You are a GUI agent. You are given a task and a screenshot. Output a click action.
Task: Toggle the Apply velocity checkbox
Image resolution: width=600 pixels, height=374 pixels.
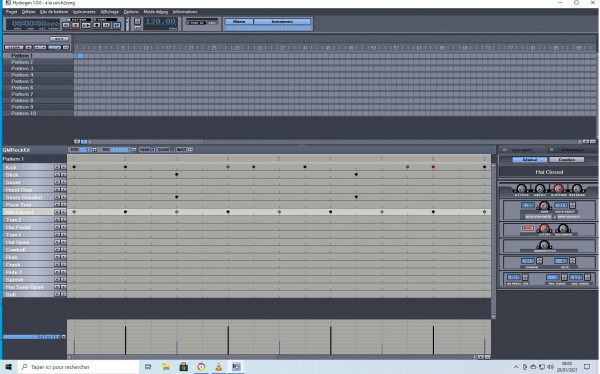[555, 217]
